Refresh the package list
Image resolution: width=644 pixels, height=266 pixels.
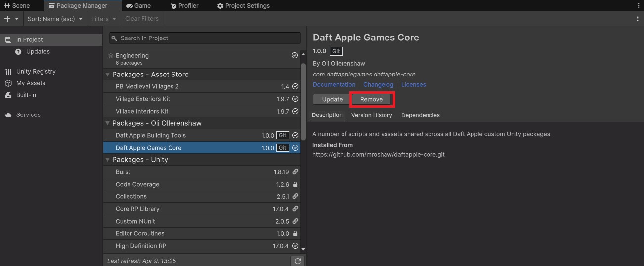(x=297, y=261)
